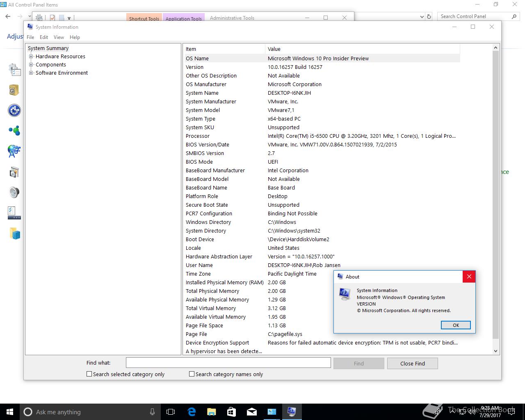Click the System Information taskbar button
525x420 pixels.
coord(292,412)
